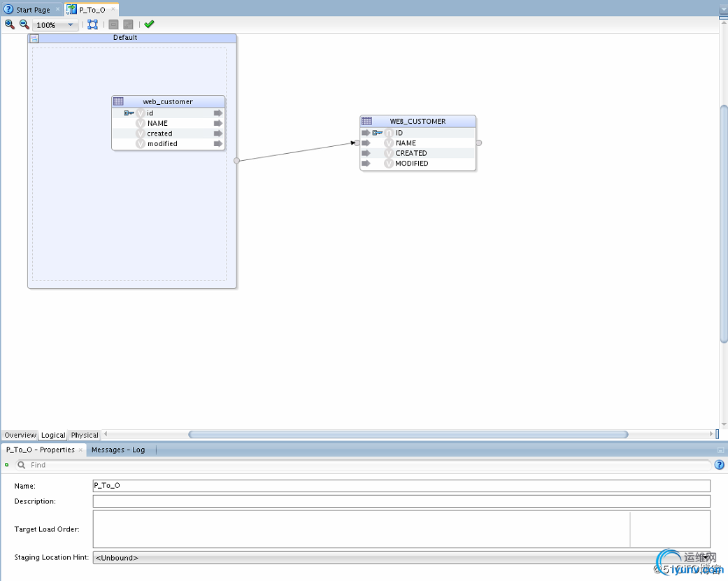Click the WEB_CUSTOMER target table icon
Viewport: 728px width, 581px height.
(x=366, y=121)
